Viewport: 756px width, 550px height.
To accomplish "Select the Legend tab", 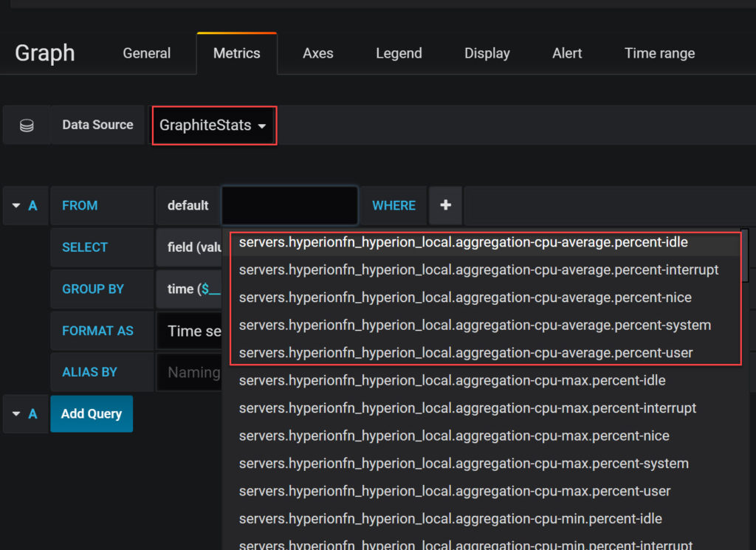I will (399, 53).
